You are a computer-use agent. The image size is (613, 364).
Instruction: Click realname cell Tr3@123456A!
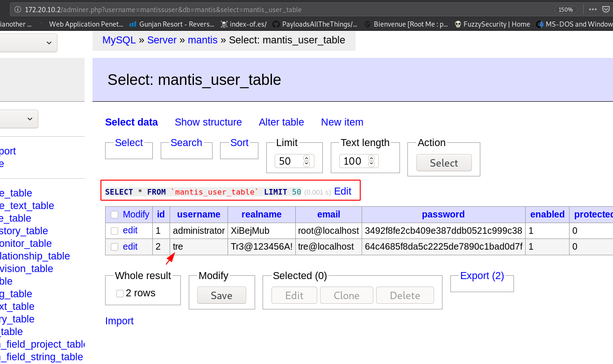pos(262,246)
